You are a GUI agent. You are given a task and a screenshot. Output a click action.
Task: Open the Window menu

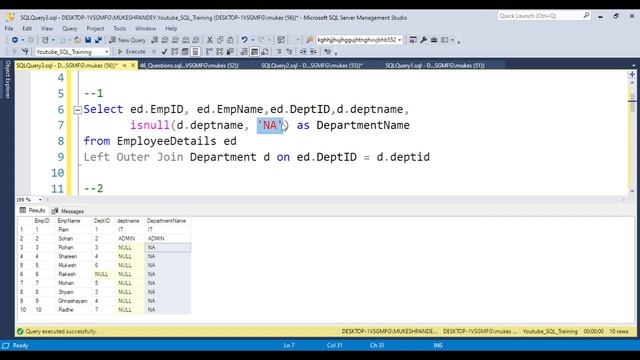coord(145,29)
